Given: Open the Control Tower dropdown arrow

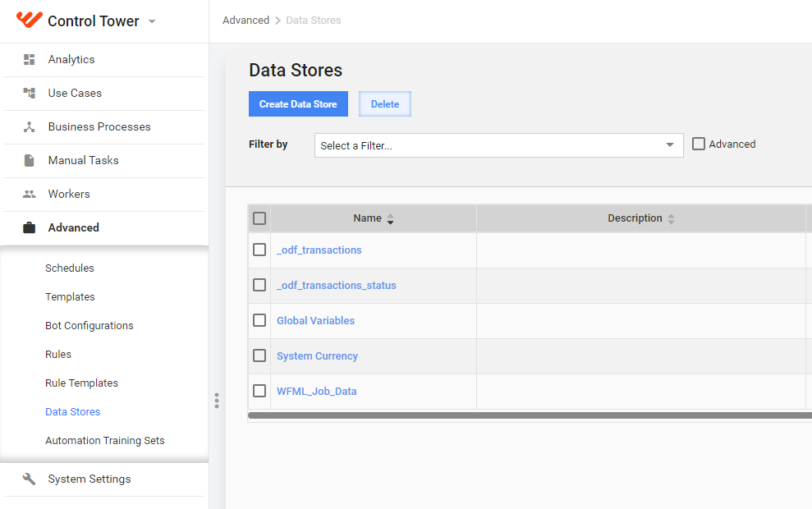Looking at the screenshot, I should point(152,21).
